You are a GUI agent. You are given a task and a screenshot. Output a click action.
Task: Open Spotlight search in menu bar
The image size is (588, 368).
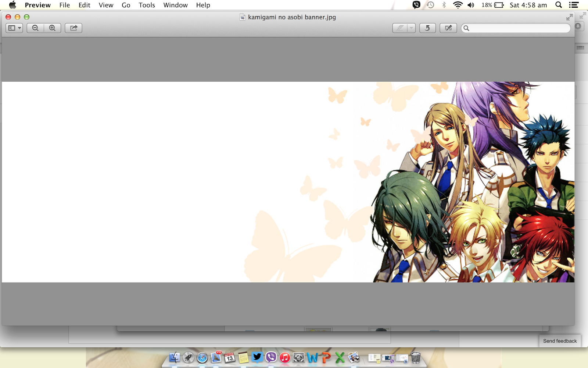(x=559, y=5)
